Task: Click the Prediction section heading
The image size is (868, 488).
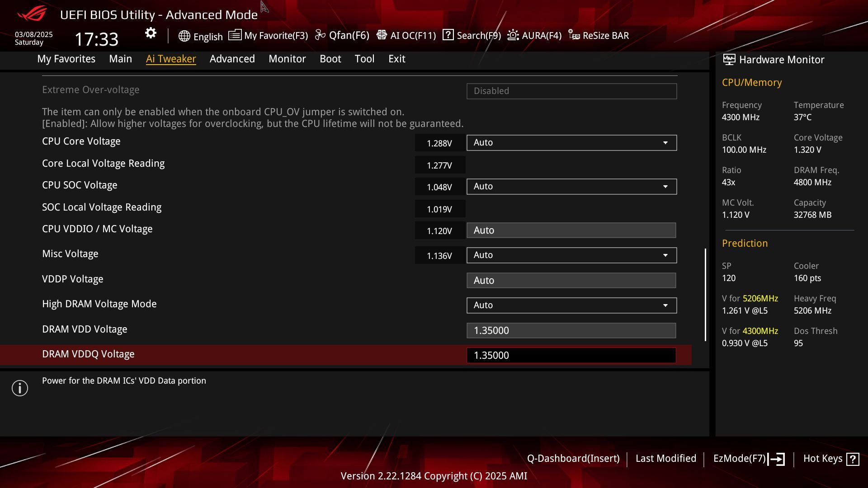Action: [x=745, y=244]
